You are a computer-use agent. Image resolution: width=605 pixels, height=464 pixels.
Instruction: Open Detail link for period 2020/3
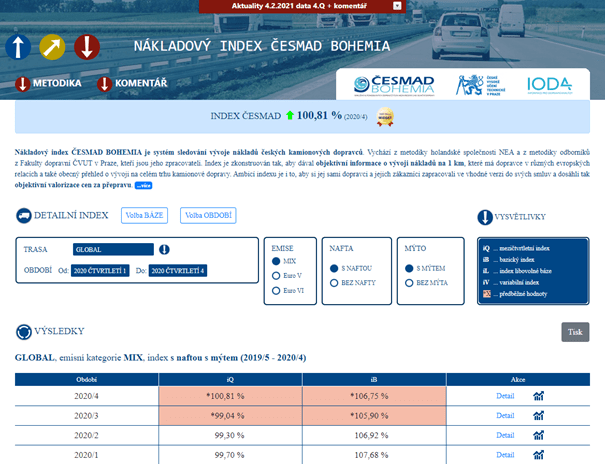(505, 416)
